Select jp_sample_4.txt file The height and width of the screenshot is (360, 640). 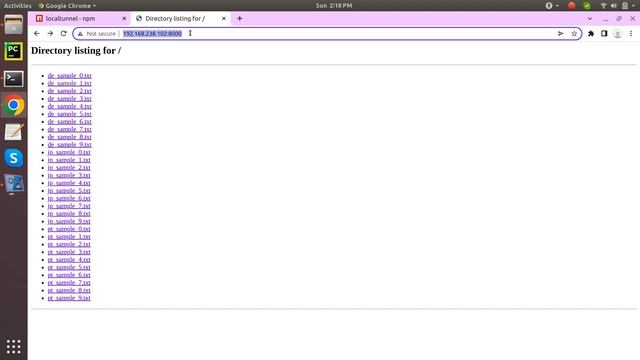(69, 183)
